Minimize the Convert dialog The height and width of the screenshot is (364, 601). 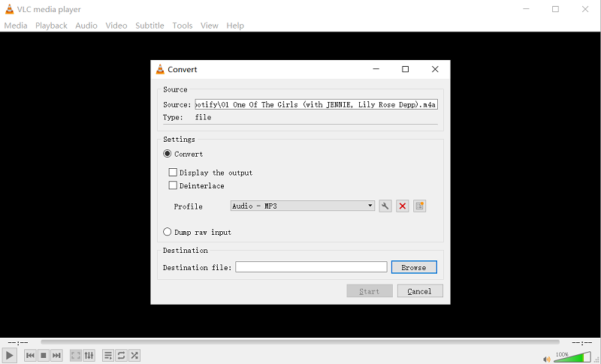click(376, 69)
